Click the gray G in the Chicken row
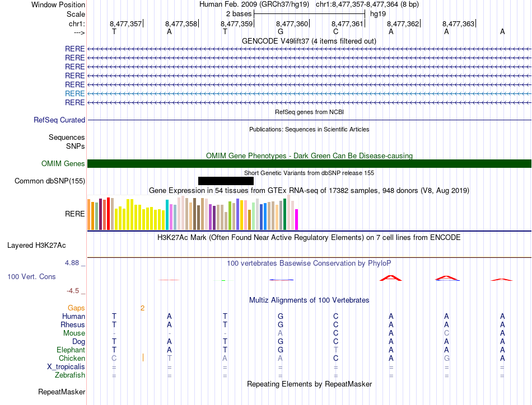Viewport: 532px width, 405px height. click(446, 358)
